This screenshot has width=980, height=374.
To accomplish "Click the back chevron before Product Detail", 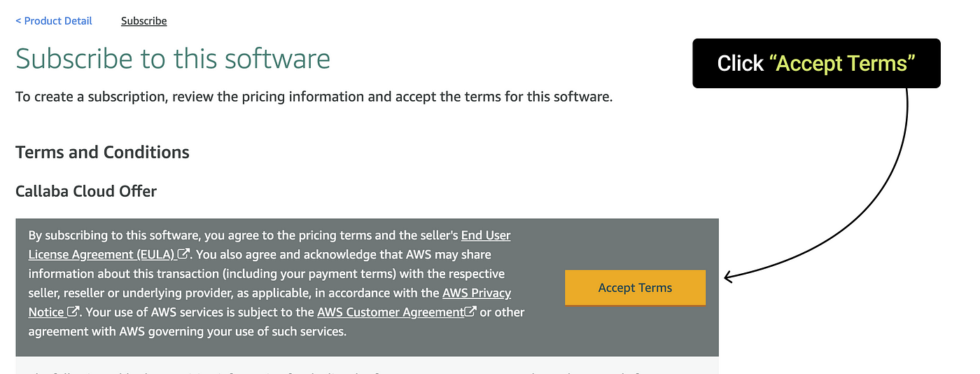I will point(18,21).
